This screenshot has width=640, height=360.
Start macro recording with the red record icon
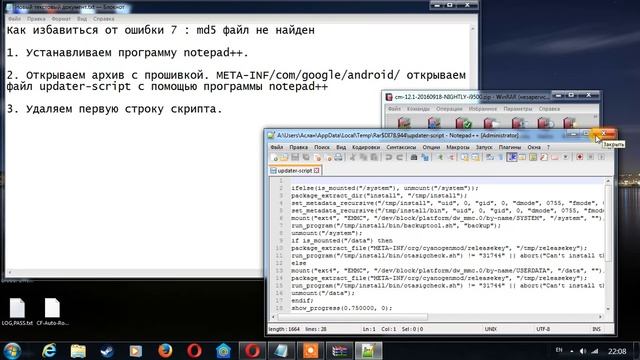[580, 157]
